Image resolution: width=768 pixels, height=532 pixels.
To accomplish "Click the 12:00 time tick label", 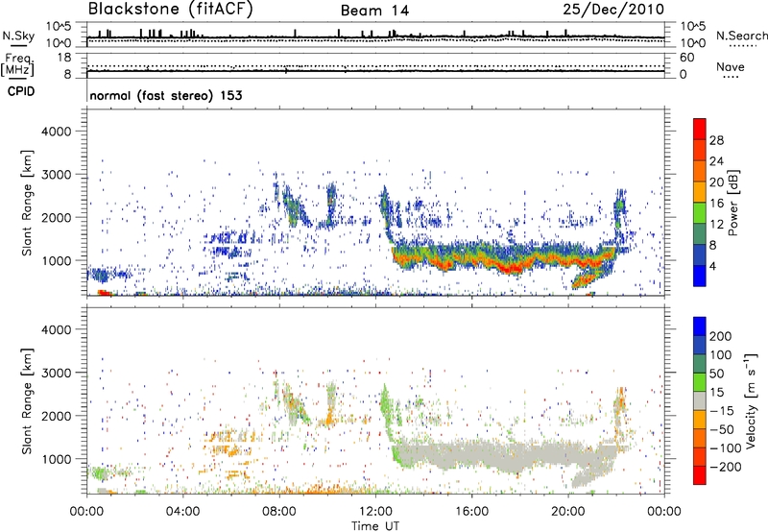I will [x=375, y=512].
